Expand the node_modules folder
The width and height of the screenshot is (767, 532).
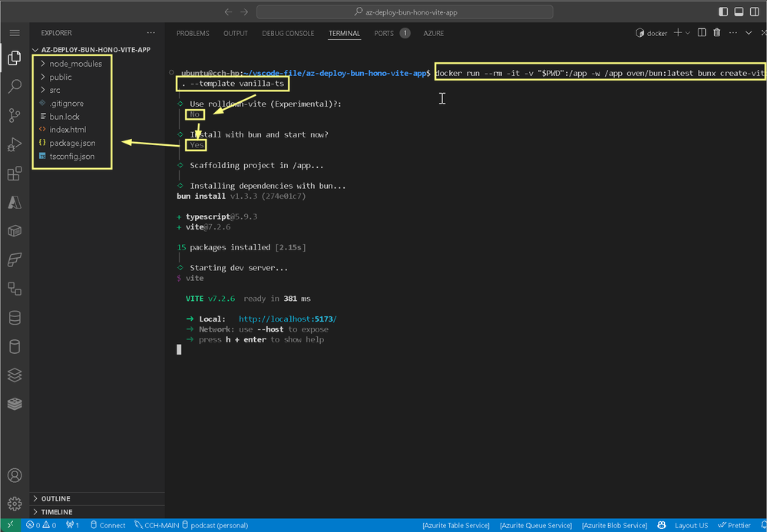click(75, 64)
